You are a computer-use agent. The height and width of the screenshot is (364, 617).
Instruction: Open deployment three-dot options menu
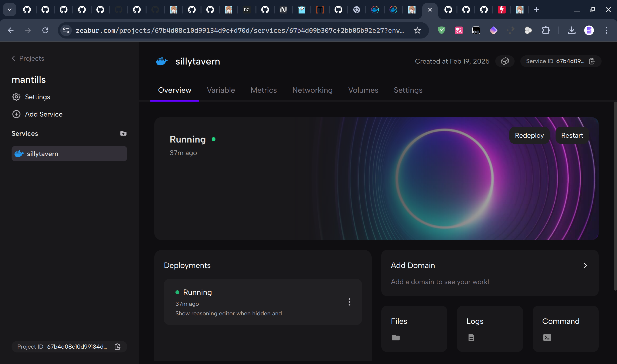[349, 302]
